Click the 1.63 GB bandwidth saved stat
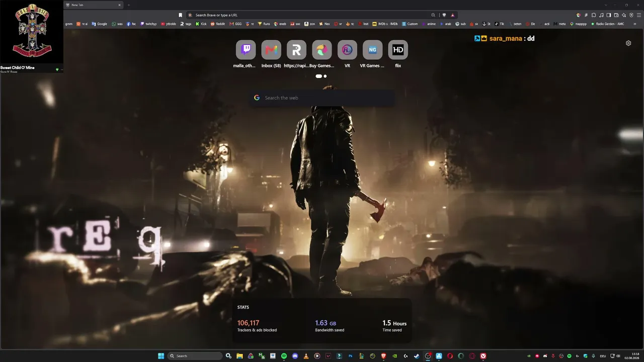This screenshot has height=362, width=644. (x=330, y=326)
